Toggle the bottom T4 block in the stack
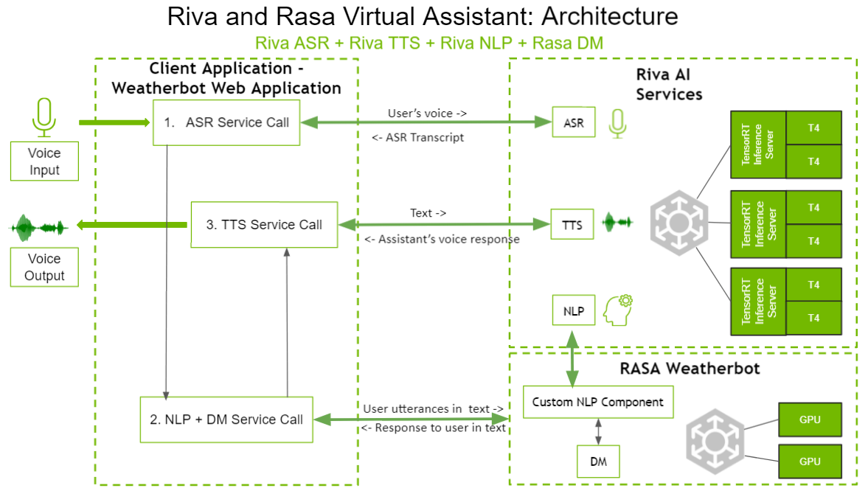The height and width of the screenshot is (491, 868). (813, 318)
